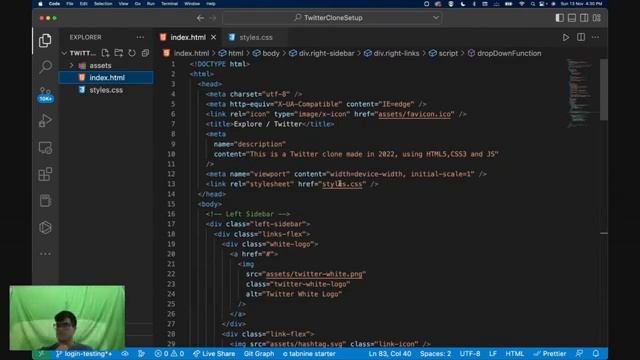Click the editor minimap preview

580,94
